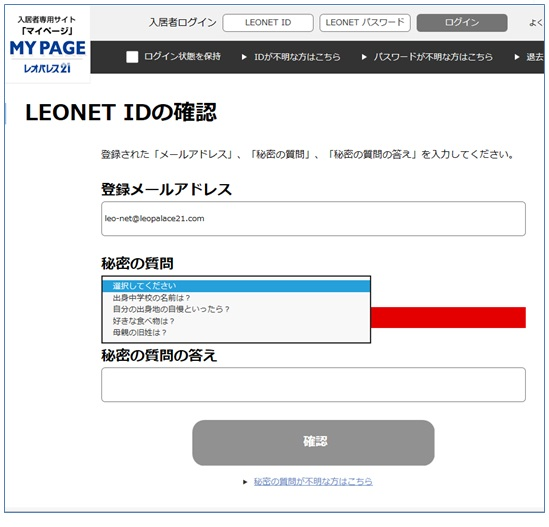This screenshot has height=527, width=549.
Task: Click the red bar beside dropdown
Action: [448, 318]
